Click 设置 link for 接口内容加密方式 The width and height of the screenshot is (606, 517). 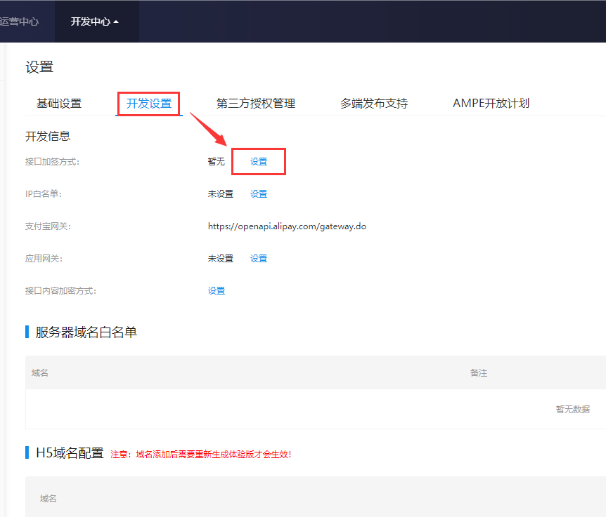[216, 291]
